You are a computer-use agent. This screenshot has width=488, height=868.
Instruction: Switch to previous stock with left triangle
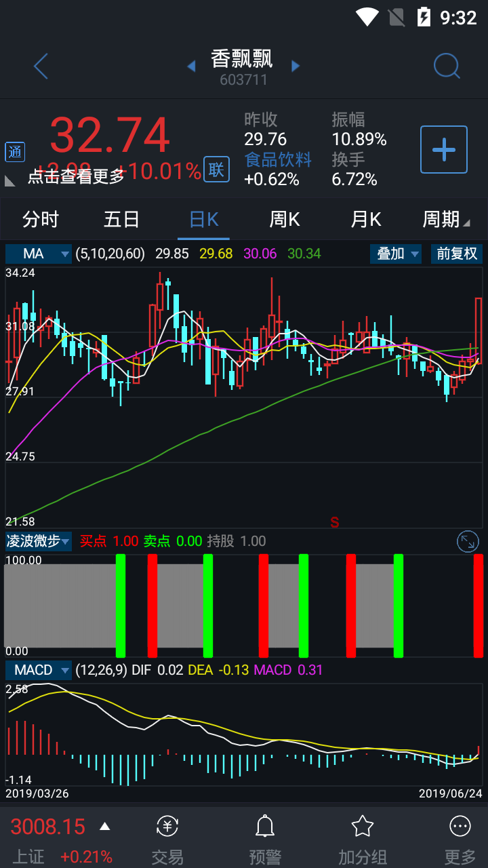[191, 66]
